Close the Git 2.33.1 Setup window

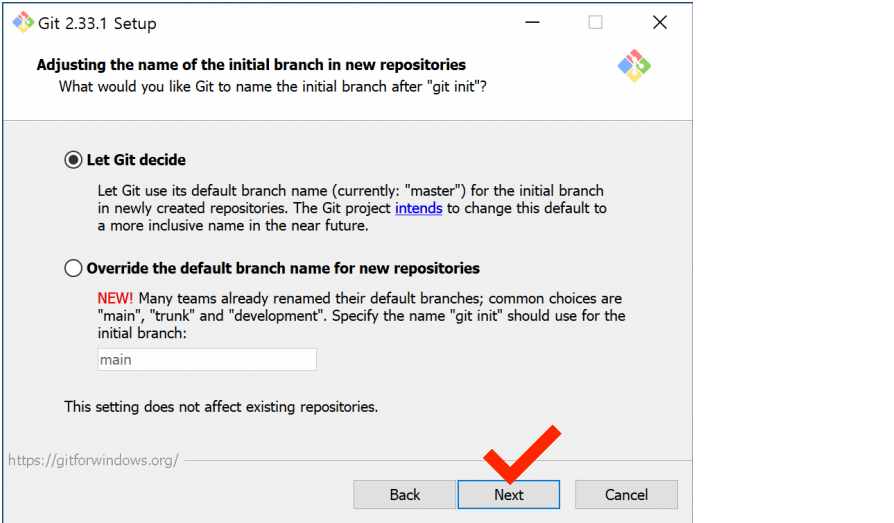click(660, 23)
